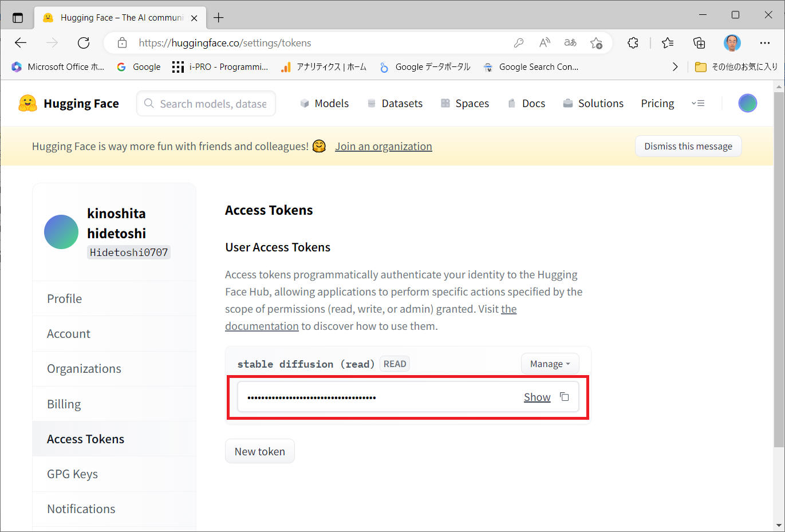The height and width of the screenshot is (532, 785).
Task: Click the stable diffusion (read) token name
Action: [x=306, y=364]
